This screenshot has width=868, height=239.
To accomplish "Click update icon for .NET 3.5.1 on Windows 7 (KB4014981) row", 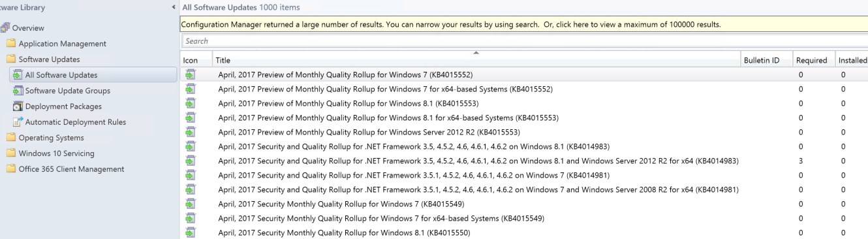I will 190,175.
